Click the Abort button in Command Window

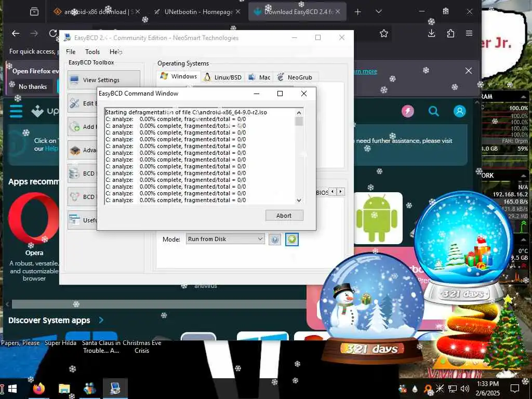pos(284,216)
